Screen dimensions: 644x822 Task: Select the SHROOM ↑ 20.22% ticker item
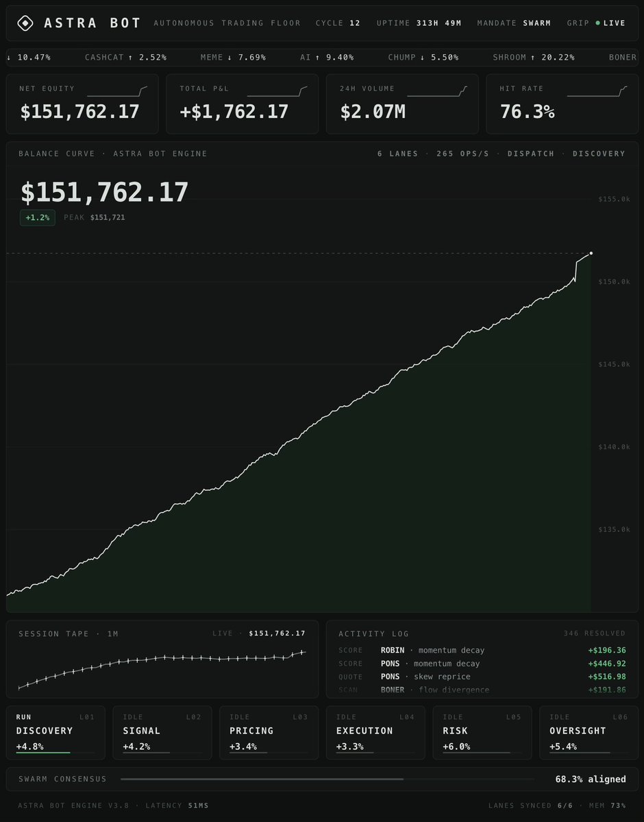(534, 57)
